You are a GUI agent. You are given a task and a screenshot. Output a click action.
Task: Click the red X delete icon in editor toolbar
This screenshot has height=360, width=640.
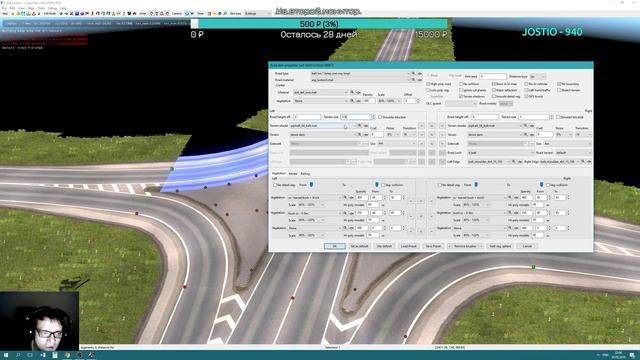71,13
